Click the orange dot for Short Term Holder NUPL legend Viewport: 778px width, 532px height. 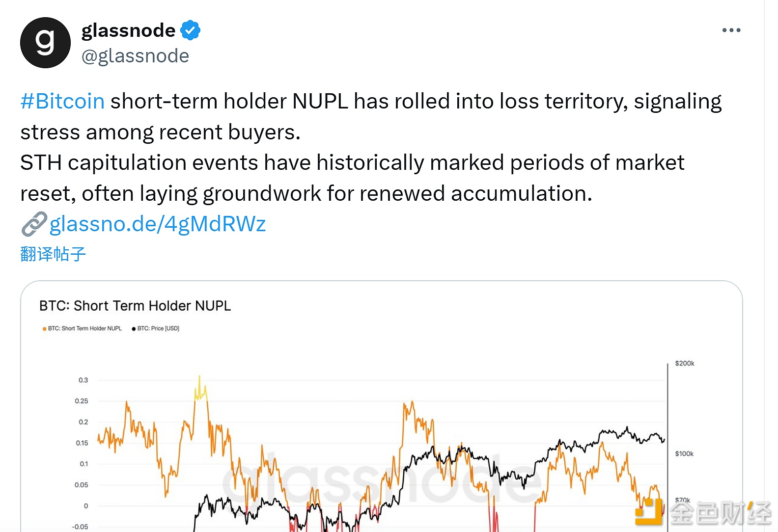44,329
